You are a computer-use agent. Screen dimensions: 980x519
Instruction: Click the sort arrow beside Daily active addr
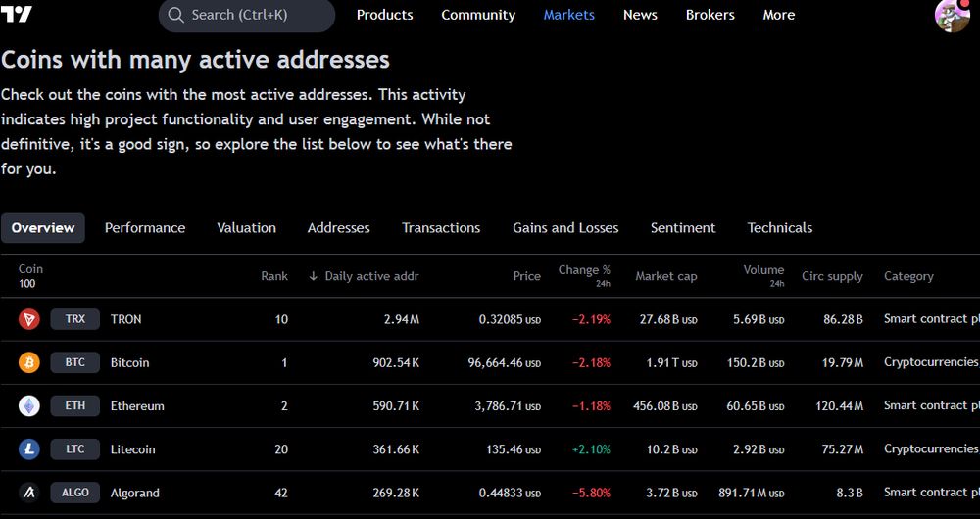coord(314,276)
